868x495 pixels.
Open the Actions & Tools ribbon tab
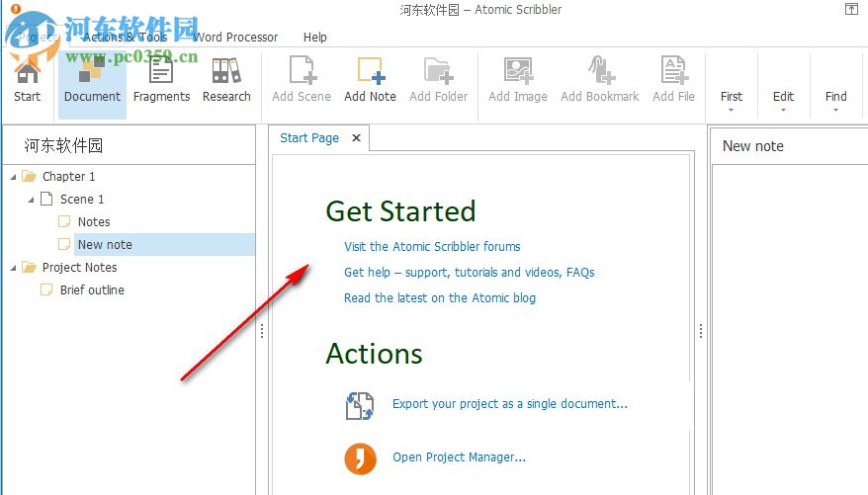[126, 38]
